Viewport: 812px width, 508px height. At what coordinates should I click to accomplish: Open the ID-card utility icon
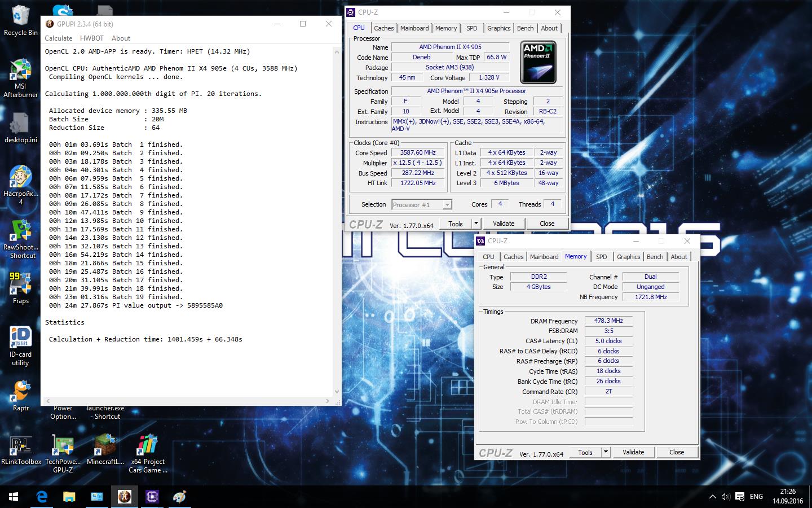20,346
